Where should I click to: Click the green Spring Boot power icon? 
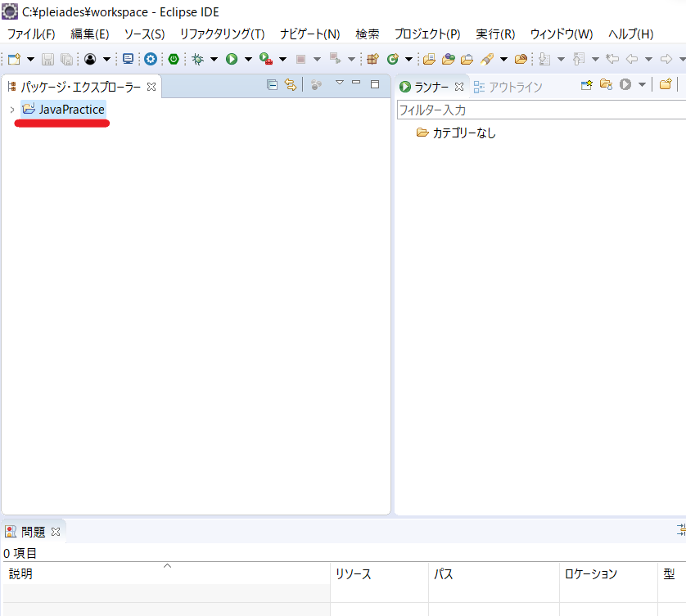[174, 59]
